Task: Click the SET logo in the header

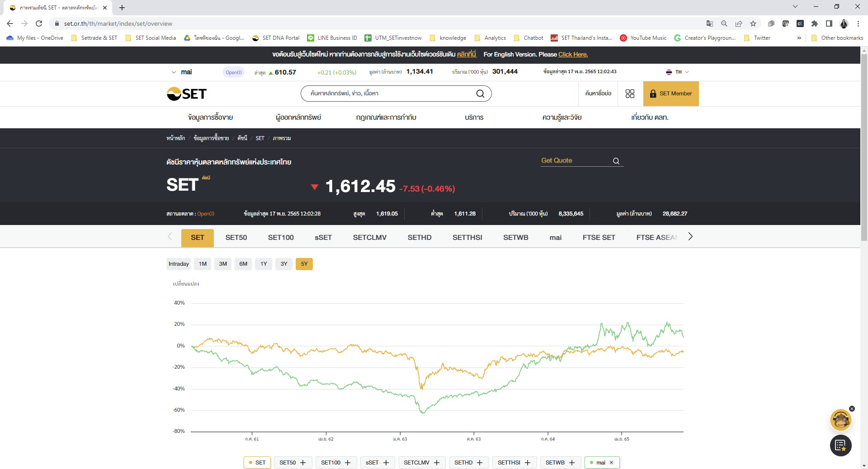Action: (x=186, y=94)
